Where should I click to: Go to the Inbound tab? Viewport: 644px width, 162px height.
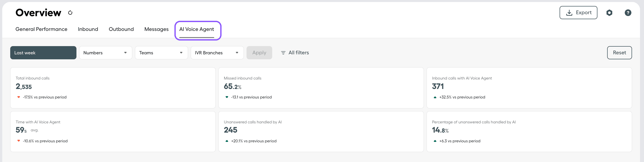pos(88,29)
